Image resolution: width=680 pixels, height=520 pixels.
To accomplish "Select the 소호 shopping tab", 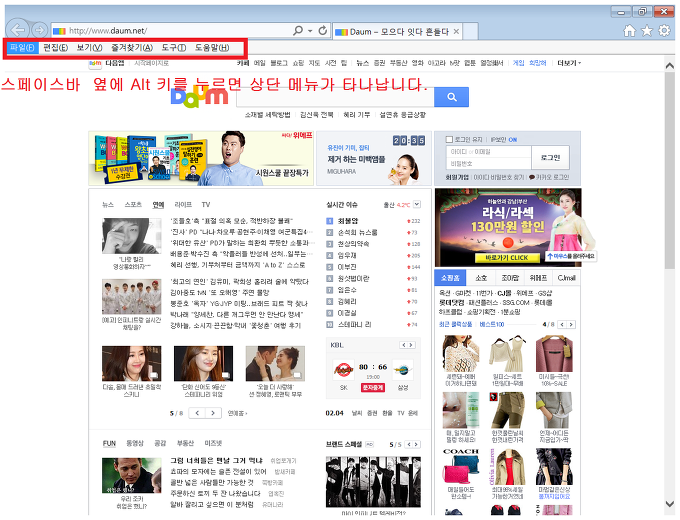I will (x=481, y=278).
